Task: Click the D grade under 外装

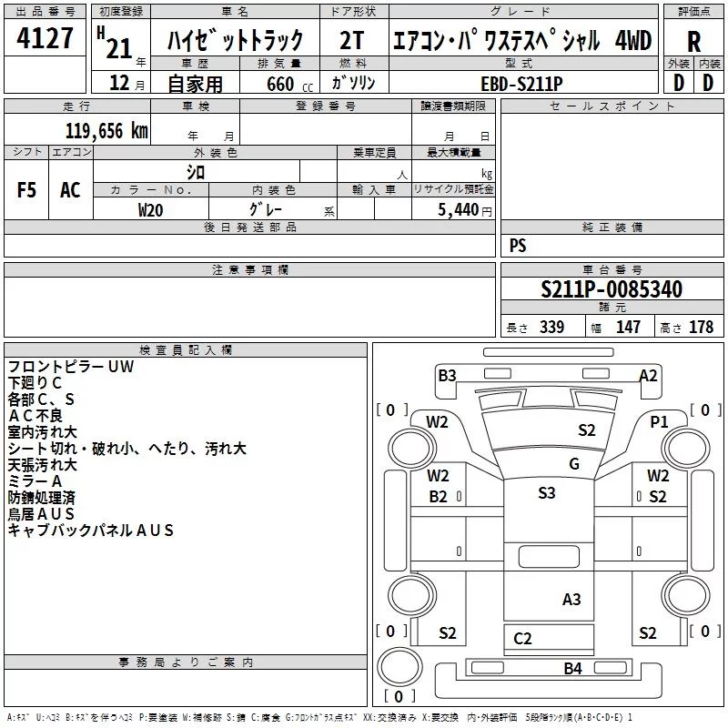Action: pos(678,83)
